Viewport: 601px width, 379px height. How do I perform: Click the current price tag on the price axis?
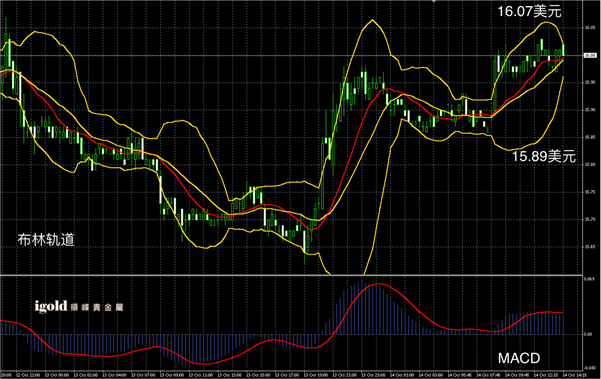[590, 56]
